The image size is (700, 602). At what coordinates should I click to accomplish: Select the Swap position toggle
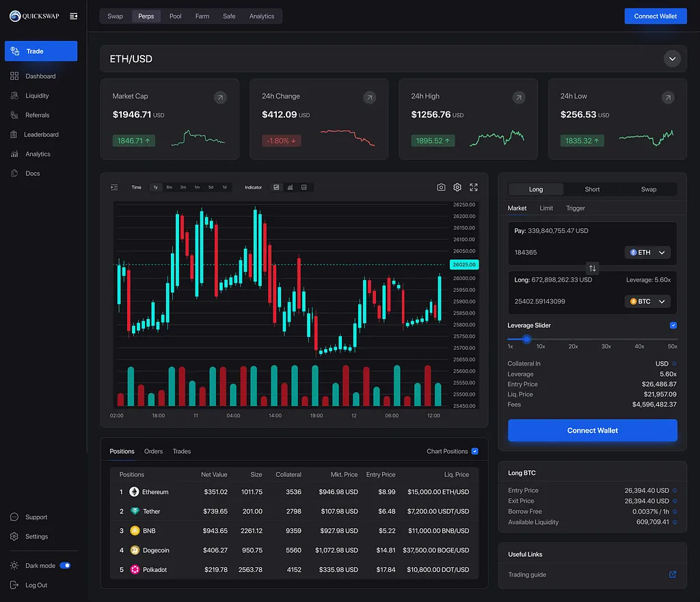649,189
